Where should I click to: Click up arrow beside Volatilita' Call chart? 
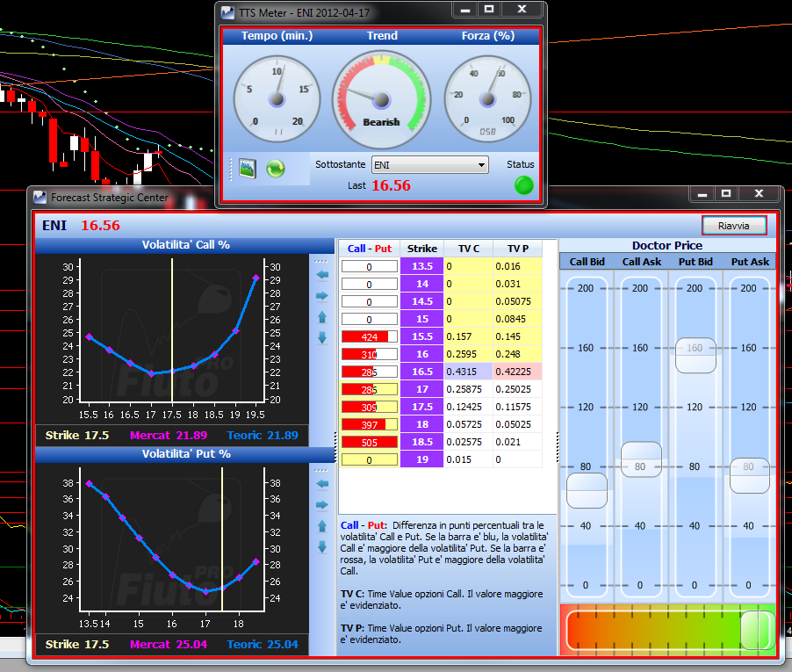click(322, 317)
